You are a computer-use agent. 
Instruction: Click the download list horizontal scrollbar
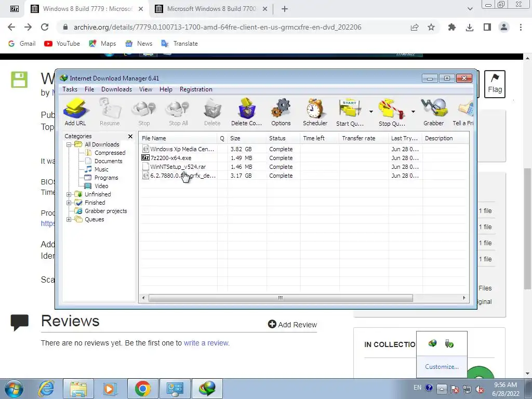tap(281, 298)
